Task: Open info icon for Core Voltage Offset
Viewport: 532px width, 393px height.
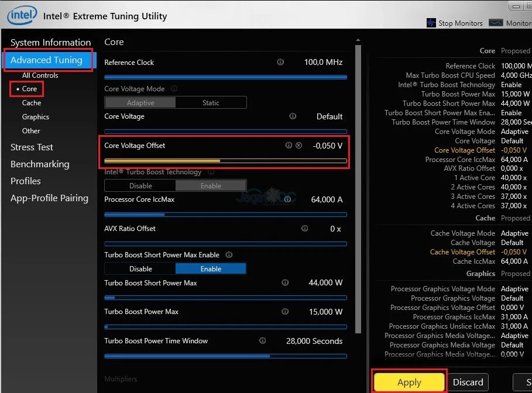Action: point(289,145)
